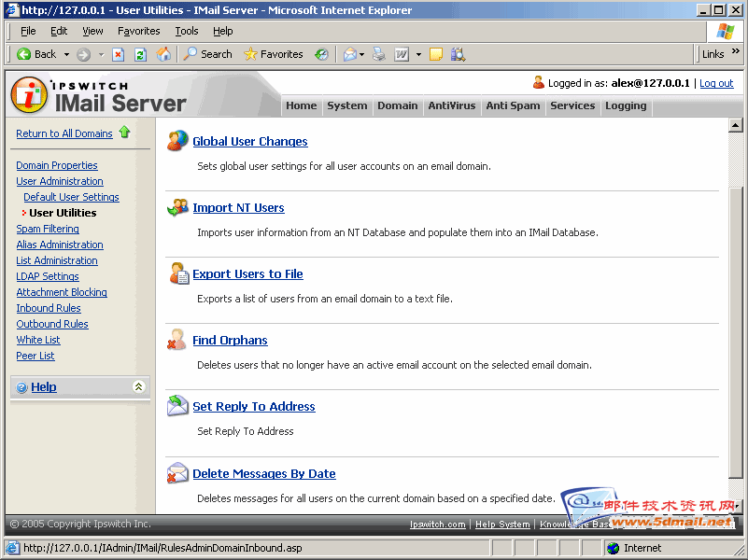Switch to the Anti Spam tab
This screenshot has width=748, height=560.
[513, 105]
